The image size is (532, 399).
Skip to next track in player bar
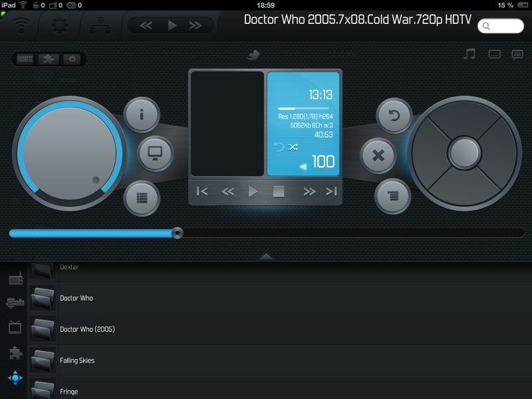pos(331,192)
